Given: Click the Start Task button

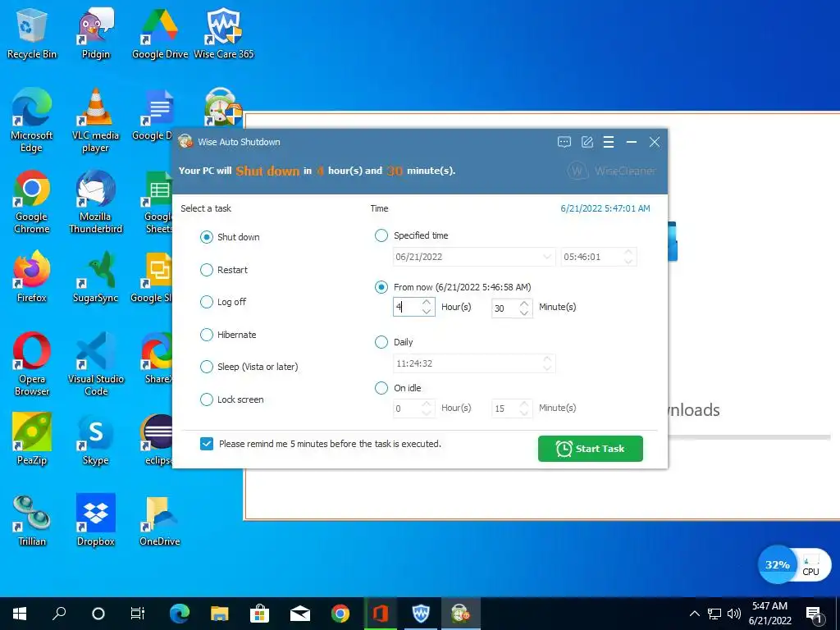Looking at the screenshot, I should click(x=591, y=449).
